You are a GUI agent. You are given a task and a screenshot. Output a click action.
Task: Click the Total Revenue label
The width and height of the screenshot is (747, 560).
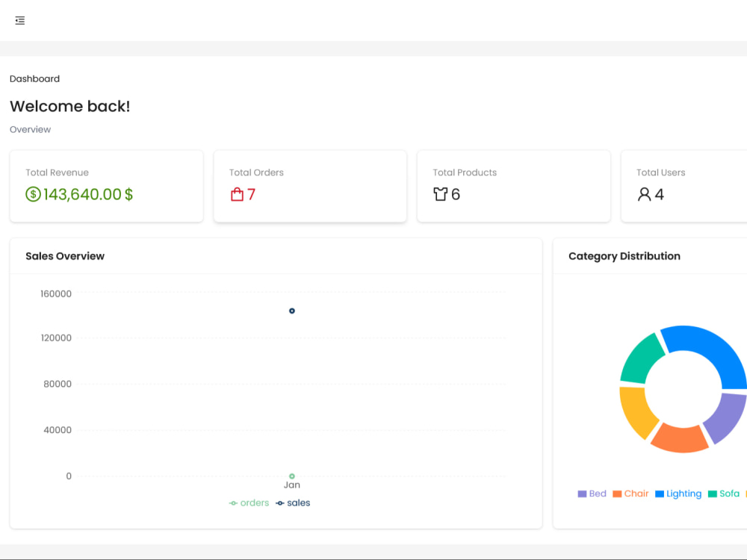tap(58, 173)
